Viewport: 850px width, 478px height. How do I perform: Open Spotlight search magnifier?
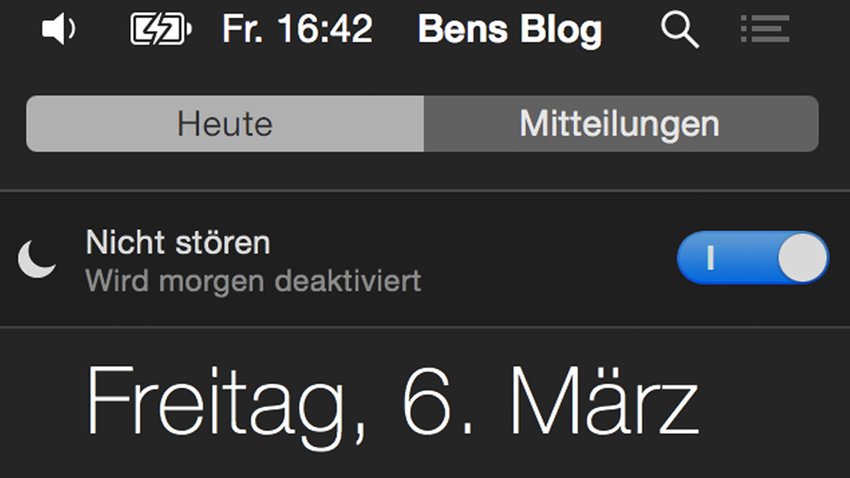tap(680, 30)
